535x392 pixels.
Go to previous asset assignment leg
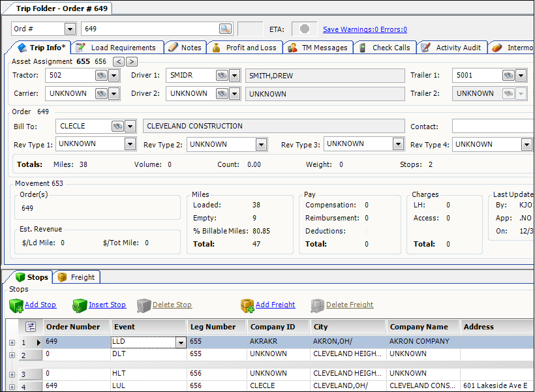point(118,61)
